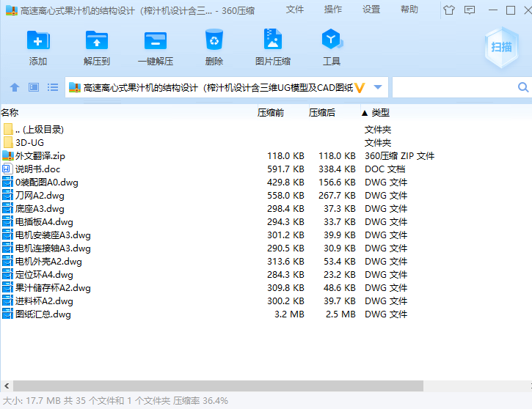This screenshot has height=409, width=532.
Task: Click the parent directory folder icon
Action: pyautogui.click(x=8, y=129)
